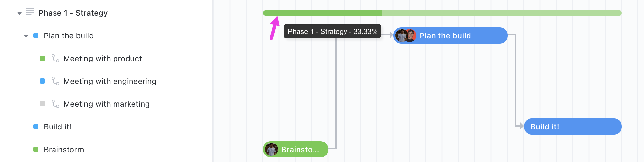Viewport: 644px width, 162px height.
Task: Collapse the Phase 1 - Strategy list
Action: click(x=20, y=13)
